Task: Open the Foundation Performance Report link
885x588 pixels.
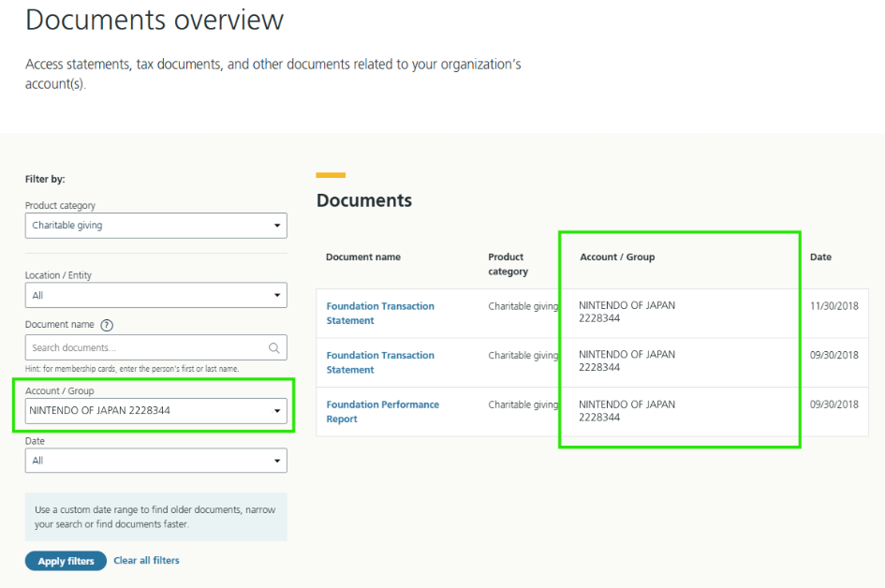Action: click(x=382, y=411)
